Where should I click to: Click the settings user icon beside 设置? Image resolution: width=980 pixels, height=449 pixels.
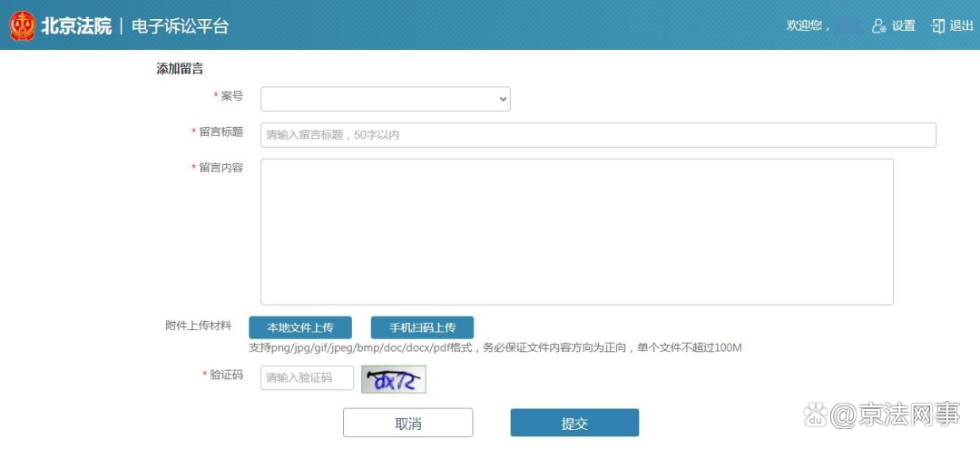pyautogui.click(x=879, y=25)
